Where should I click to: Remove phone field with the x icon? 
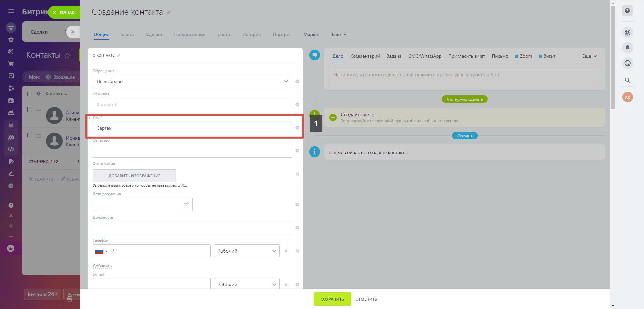pyautogui.click(x=286, y=251)
